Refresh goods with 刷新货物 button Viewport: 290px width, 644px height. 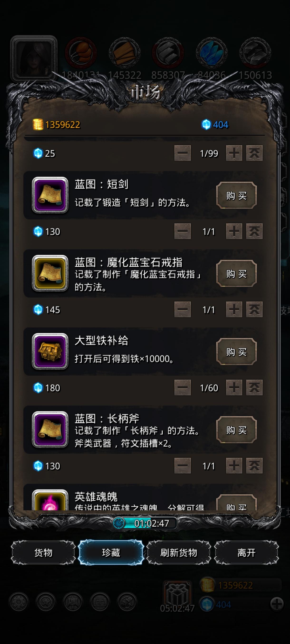click(x=179, y=553)
